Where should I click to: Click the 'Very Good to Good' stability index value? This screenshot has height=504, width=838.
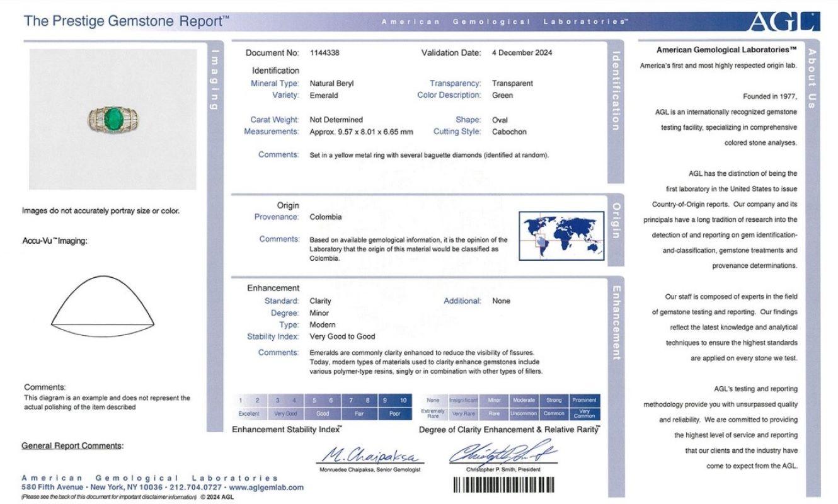tap(342, 336)
